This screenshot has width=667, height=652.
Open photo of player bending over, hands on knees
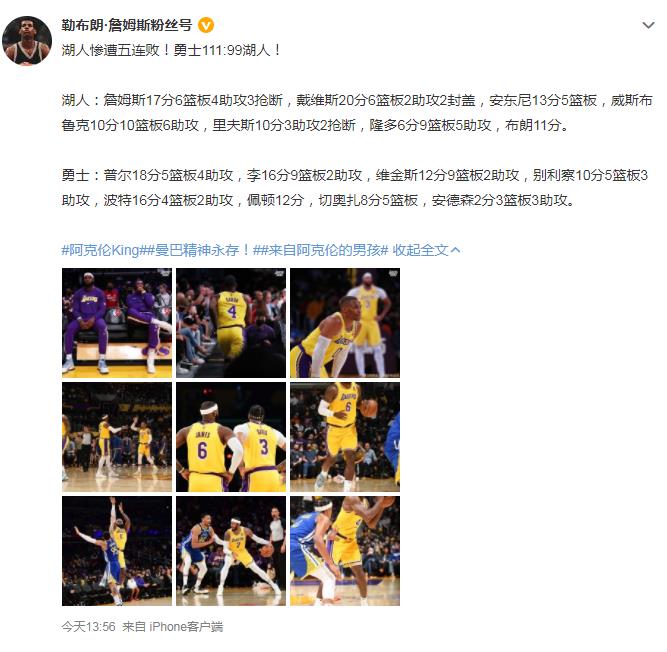click(345, 323)
